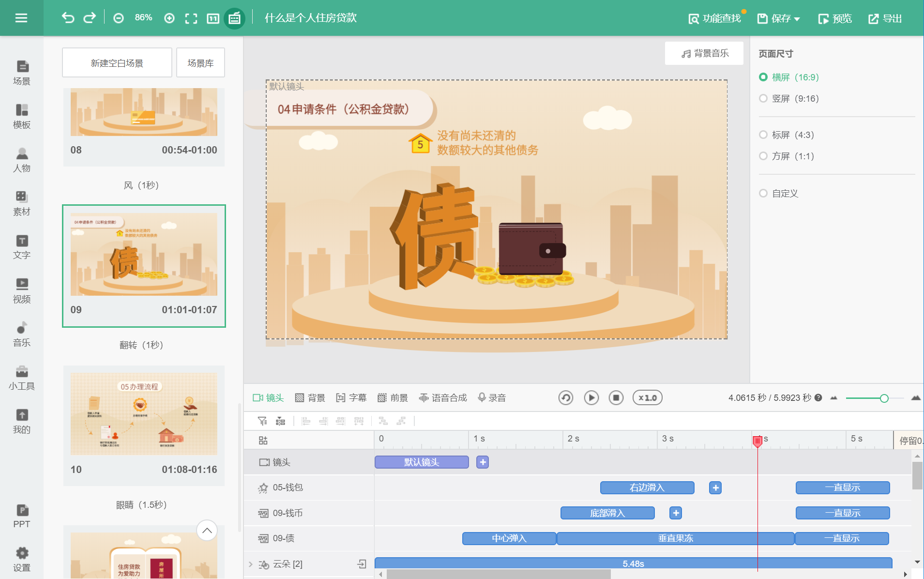Select the 默认镜头 camera block
The image size is (924, 579).
[x=422, y=462]
